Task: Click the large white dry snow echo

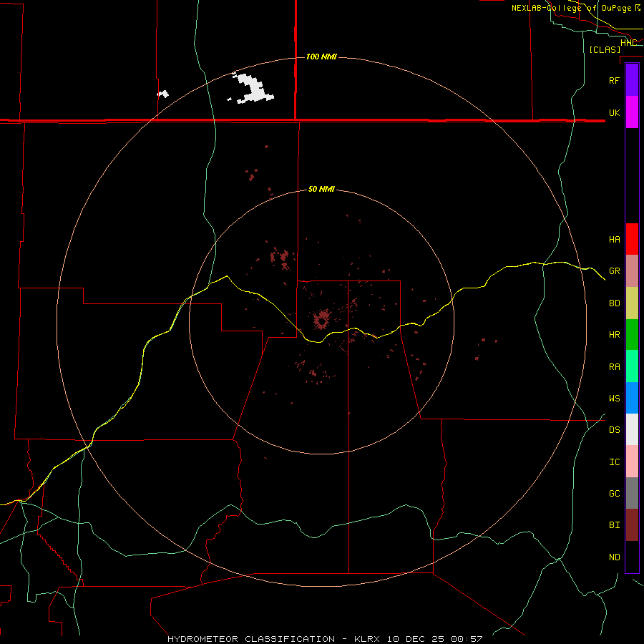Action: [x=255, y=91]
